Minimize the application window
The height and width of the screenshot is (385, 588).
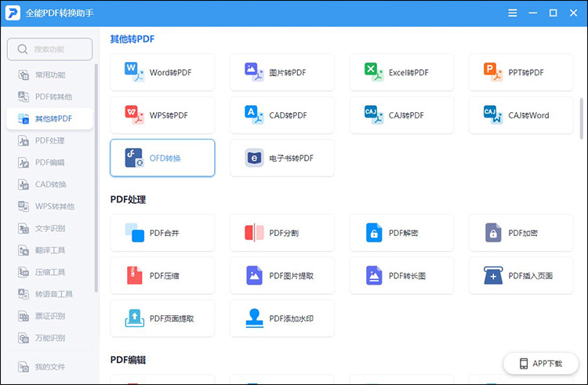533,13
